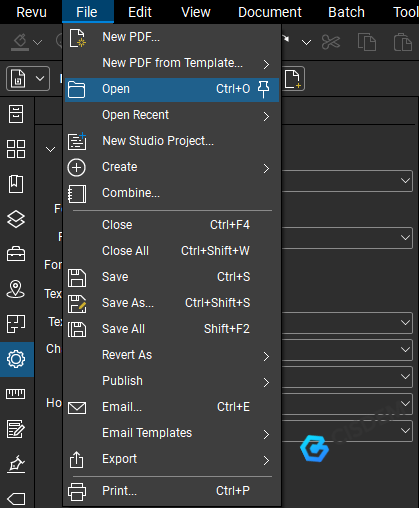Open the combo box in the Tex row

pyautogui.click(x=347, y=323)
